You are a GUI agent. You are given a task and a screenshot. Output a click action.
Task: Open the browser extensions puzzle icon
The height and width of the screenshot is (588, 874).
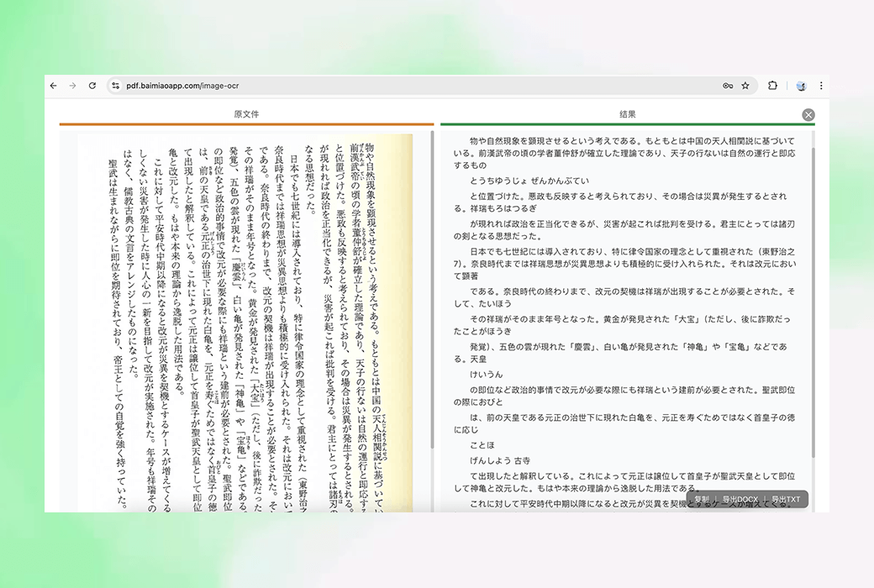tap(772, 86)
